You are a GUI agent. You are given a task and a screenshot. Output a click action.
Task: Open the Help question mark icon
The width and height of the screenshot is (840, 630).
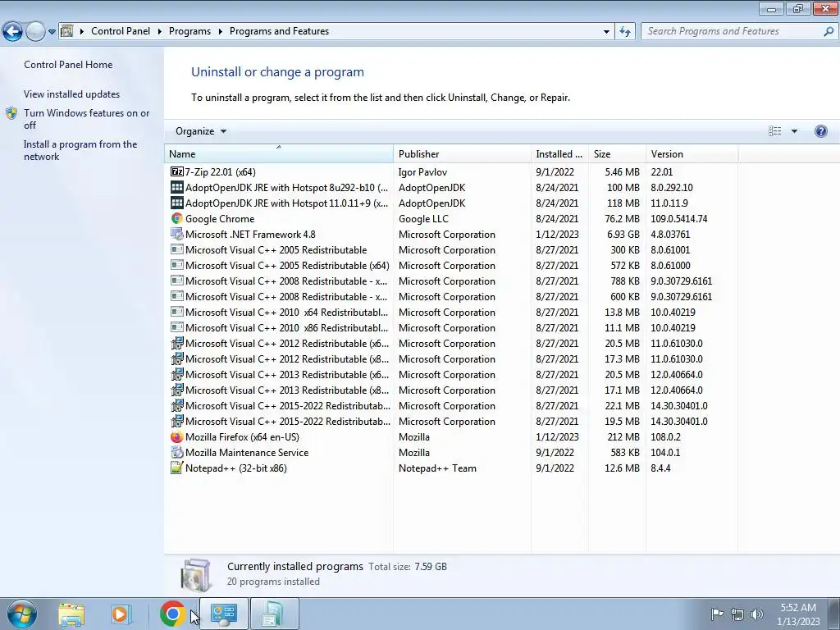820,131
